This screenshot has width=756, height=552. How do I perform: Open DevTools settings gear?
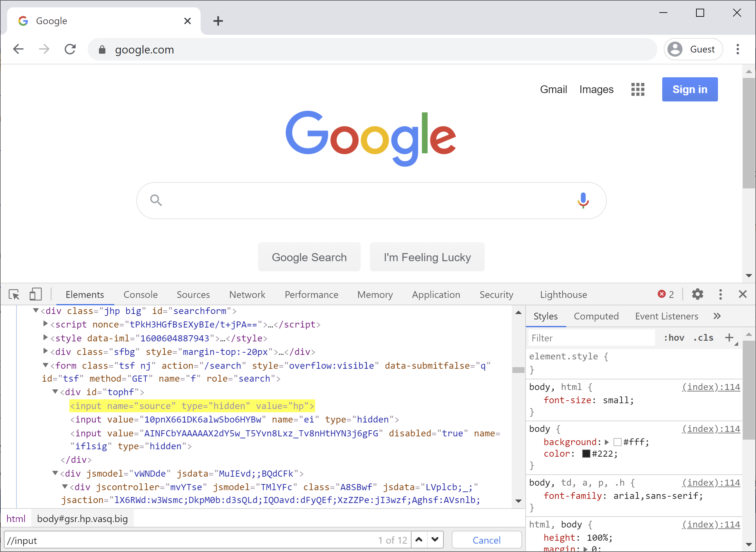[697, 294]
